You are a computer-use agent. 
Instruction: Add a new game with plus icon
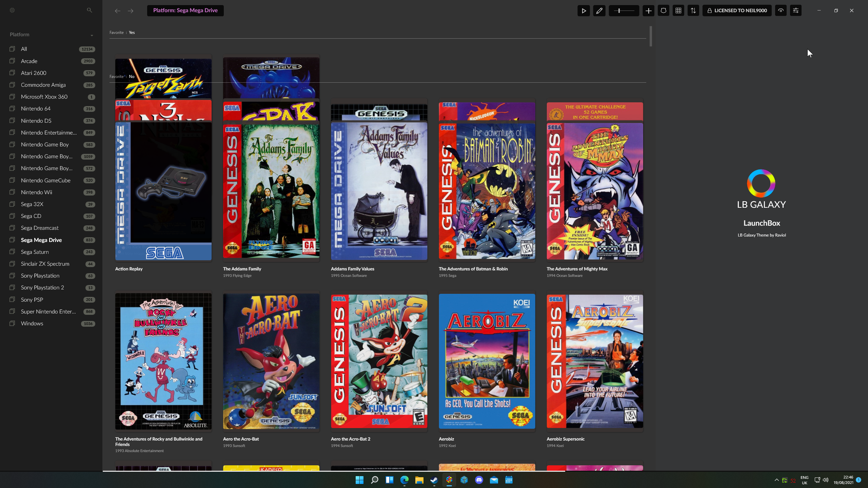(648, 11)
